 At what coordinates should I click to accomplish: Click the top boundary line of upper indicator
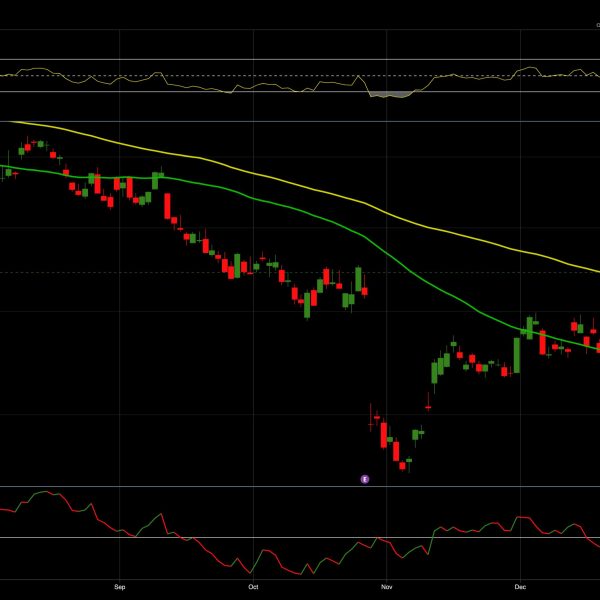(x=300, y=59)
